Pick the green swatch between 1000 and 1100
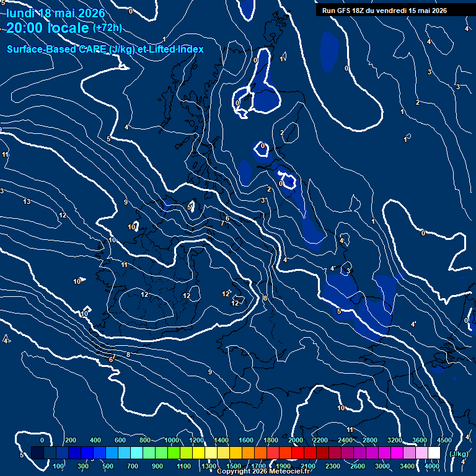476x476 pixels. (x=174, y=452)
